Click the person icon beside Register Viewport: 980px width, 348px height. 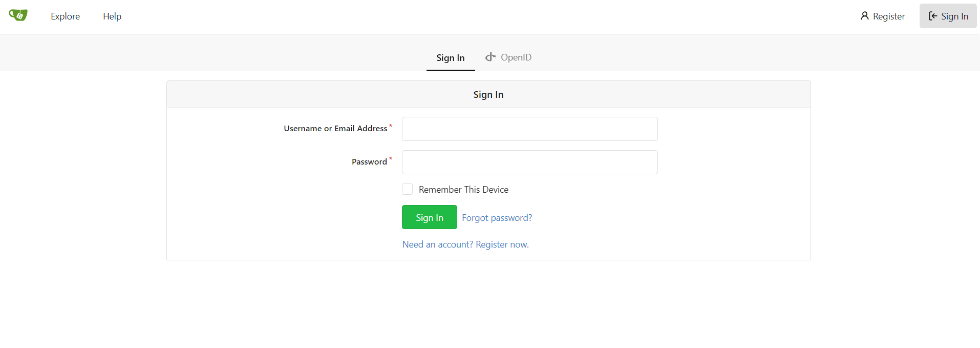(x=865, y=16)
